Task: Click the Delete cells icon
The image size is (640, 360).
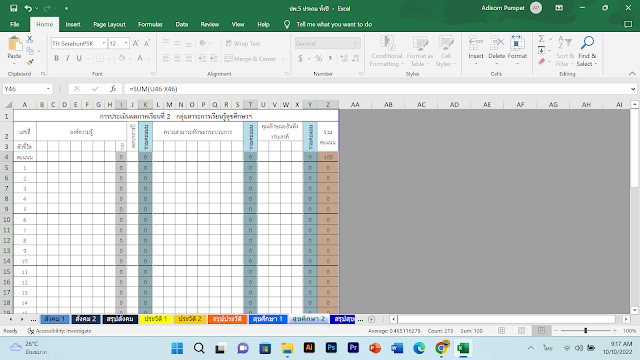Action: (x=496, y=42)
